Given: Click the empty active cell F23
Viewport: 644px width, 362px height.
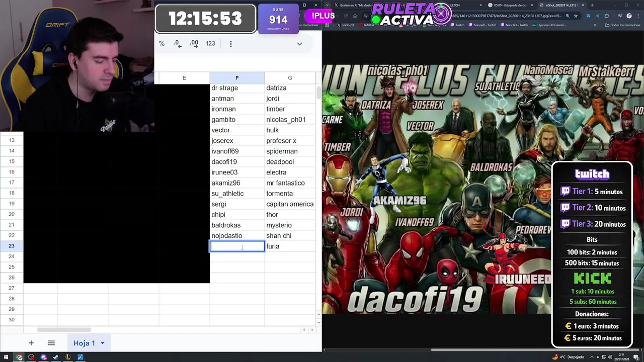Looking at the screenshot, I should [237, 246].
